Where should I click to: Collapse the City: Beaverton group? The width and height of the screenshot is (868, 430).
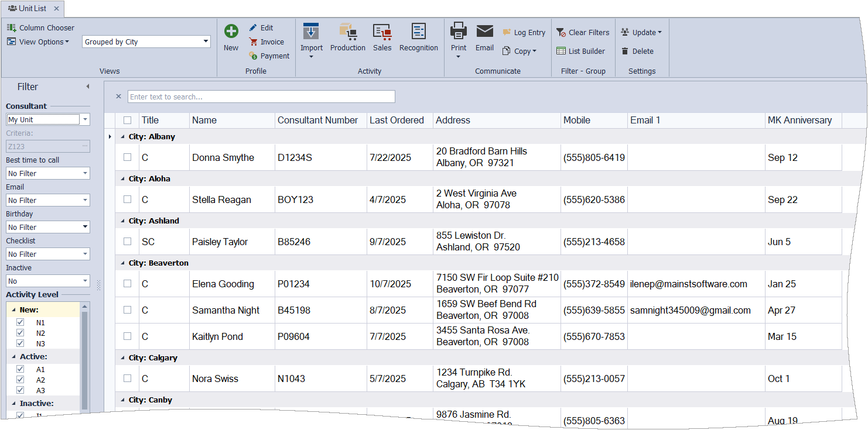123,263
